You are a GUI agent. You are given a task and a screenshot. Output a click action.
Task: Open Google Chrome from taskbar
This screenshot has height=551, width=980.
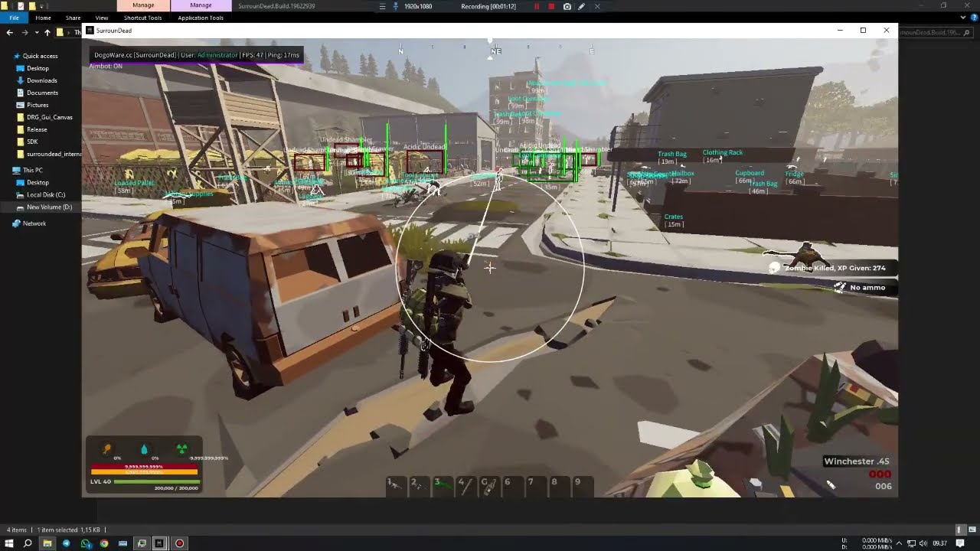pos(104,543)
